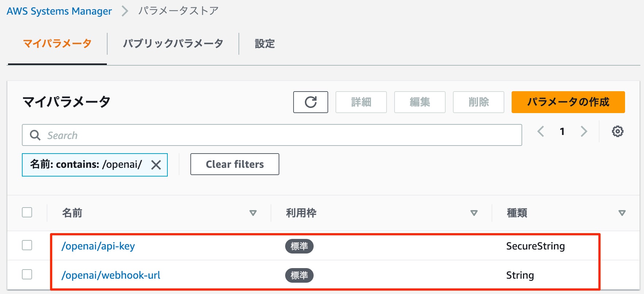The image size is (644, 294).
Task: Select all parameters checkbox in header
Action: tap(27, 212)
